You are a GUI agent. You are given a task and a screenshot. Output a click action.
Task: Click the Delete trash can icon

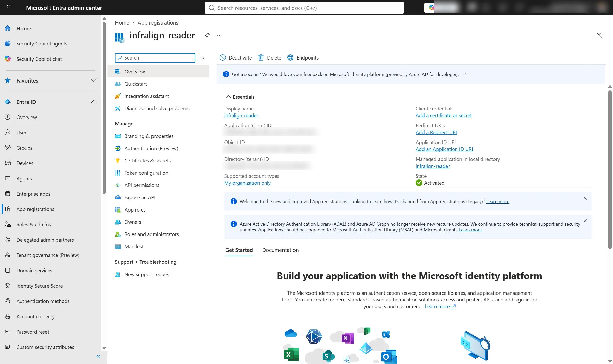click(261, 58)
